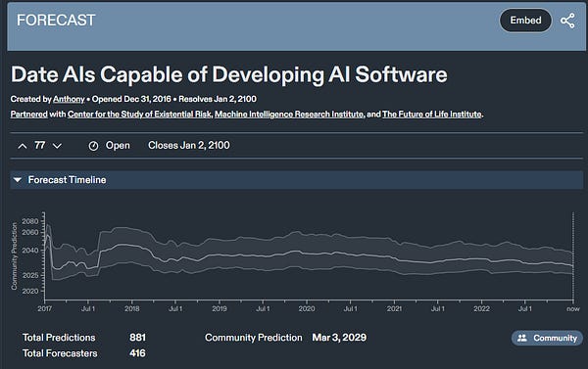Click the 2019 label on timeline axis
The image size is (588, 369).
pos(220,308)
